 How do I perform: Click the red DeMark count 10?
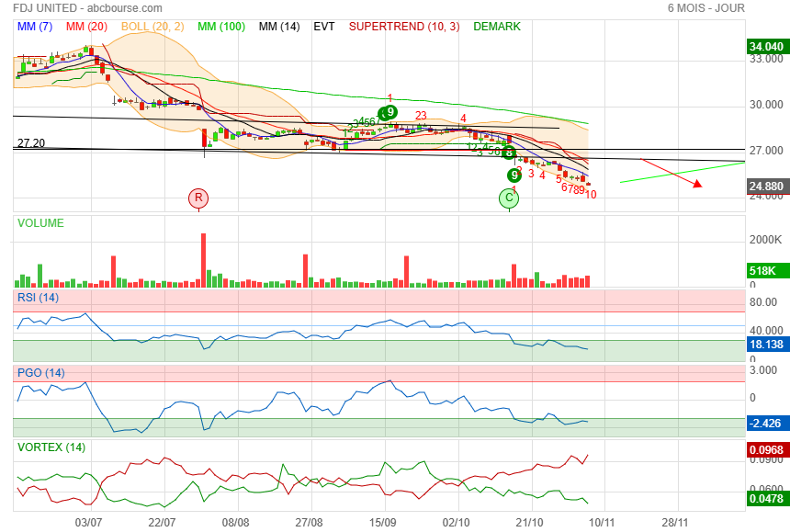(591, 195)
